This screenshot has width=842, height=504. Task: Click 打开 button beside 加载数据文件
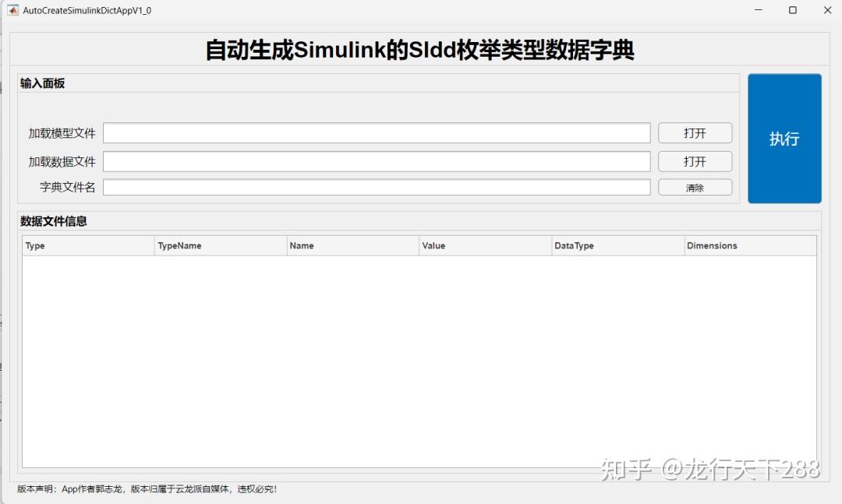695,161
